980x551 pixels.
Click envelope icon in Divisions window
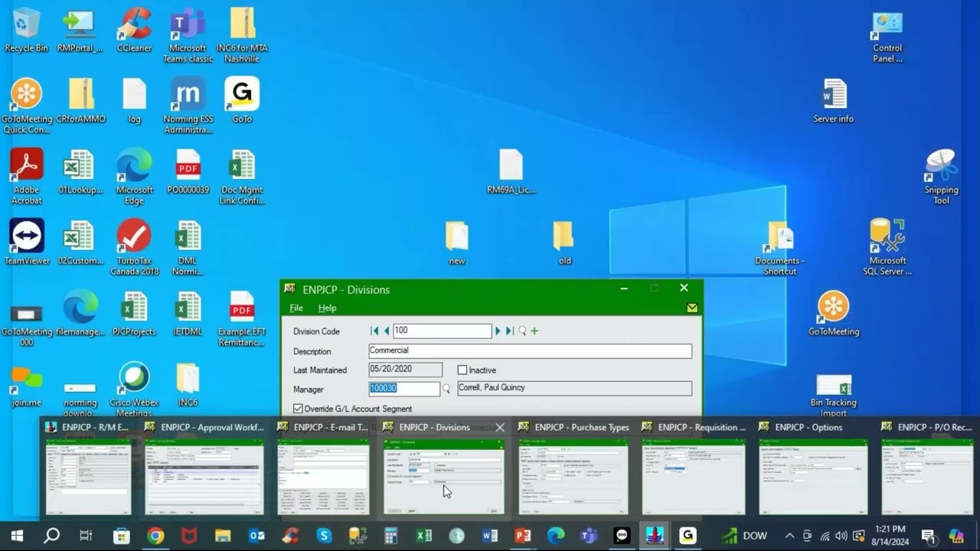click(692, 308)
